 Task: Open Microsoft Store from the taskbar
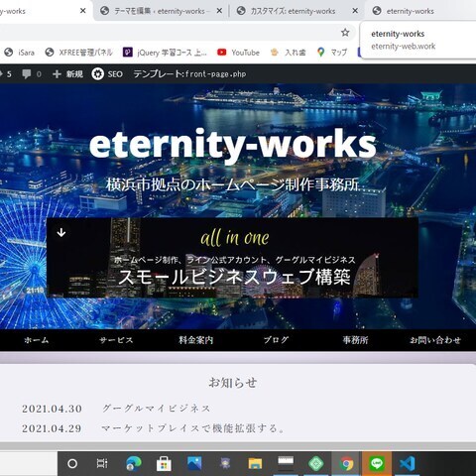click(x=164, y=464)
